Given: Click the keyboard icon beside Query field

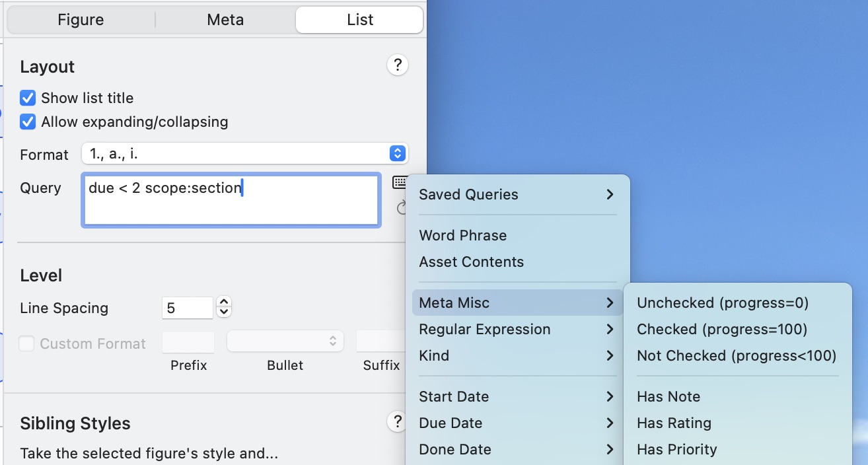Looking at the screenshot, I should (400, 182).
